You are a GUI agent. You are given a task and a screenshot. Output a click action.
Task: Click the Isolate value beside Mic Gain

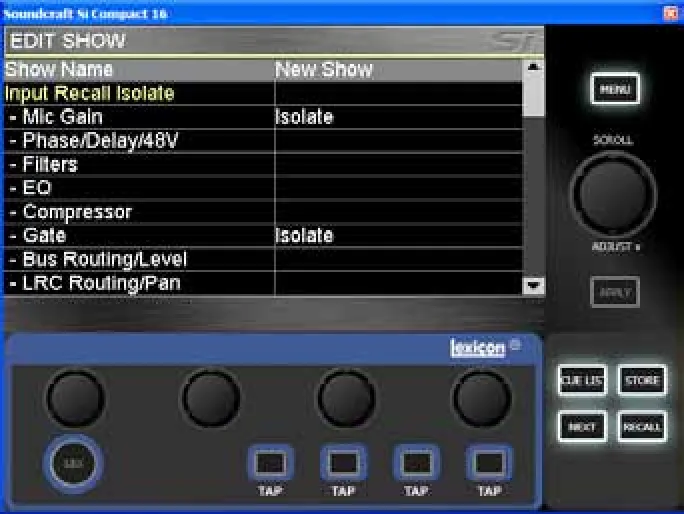(x=304, y=117)
